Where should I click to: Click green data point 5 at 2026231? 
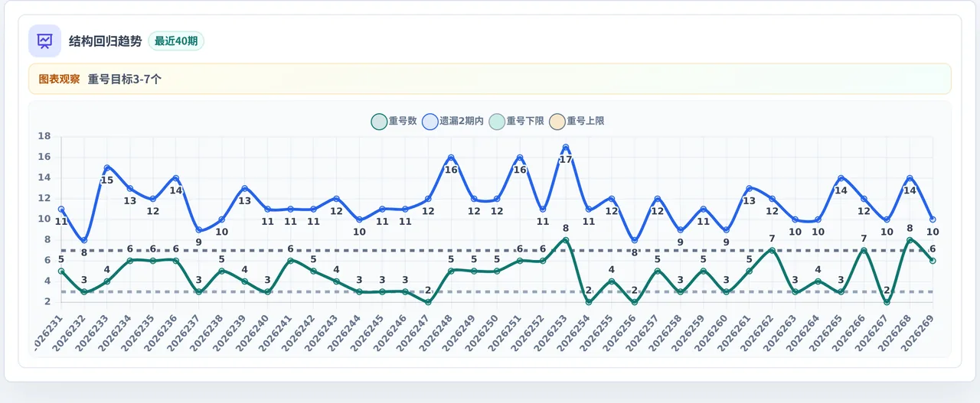point(61,271)
